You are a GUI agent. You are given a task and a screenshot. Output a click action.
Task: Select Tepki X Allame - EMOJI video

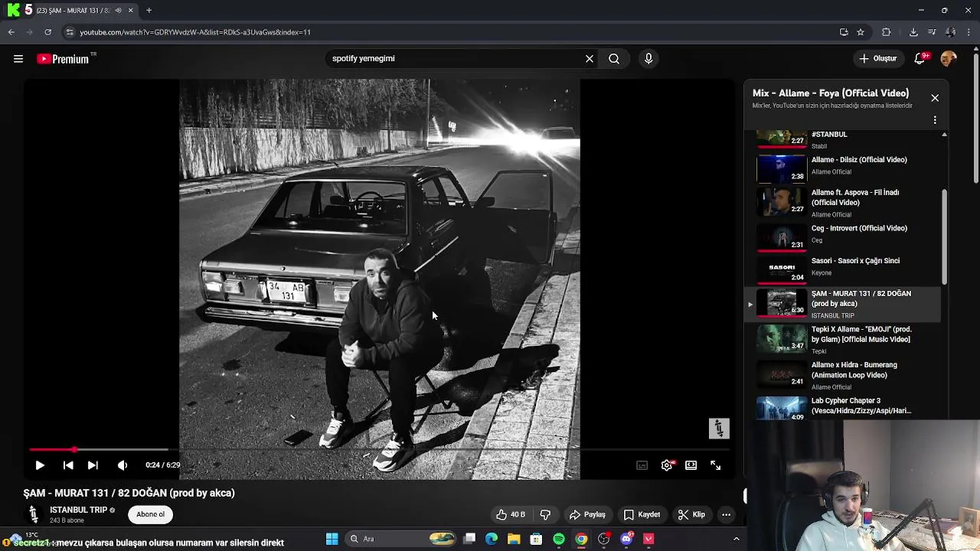tap(844, 339)
